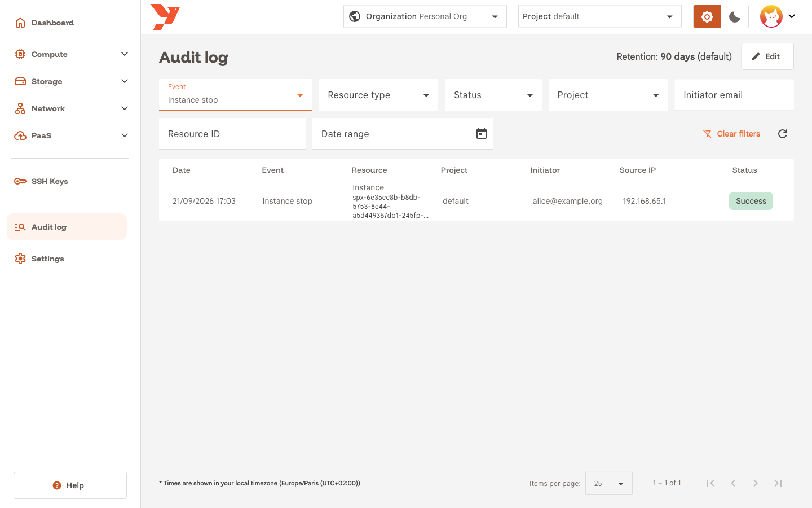Image resolution: width=812 pixels, height=508 pixels.
Task: Clear all filters
Action: click(731, 134)
